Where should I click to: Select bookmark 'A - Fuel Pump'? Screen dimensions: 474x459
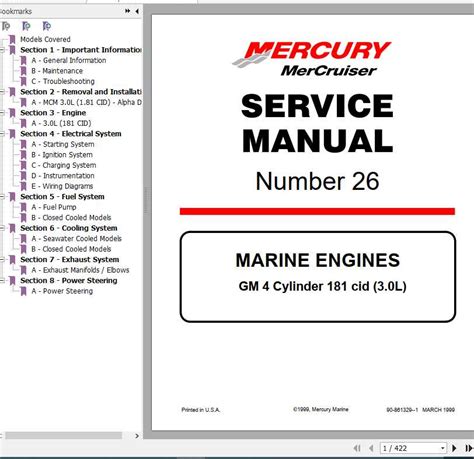(54, 207)
